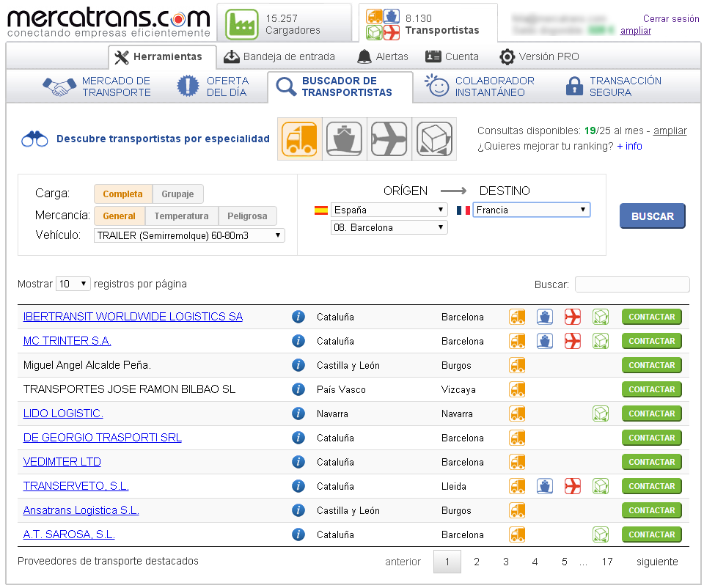The height and width of the screenshot is (588, 704).
Task: Click the Buscar filter text field
Action: pos(632,284)
